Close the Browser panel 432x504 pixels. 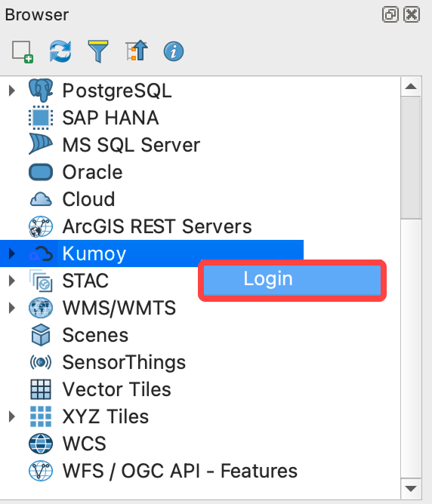[412, 14]
